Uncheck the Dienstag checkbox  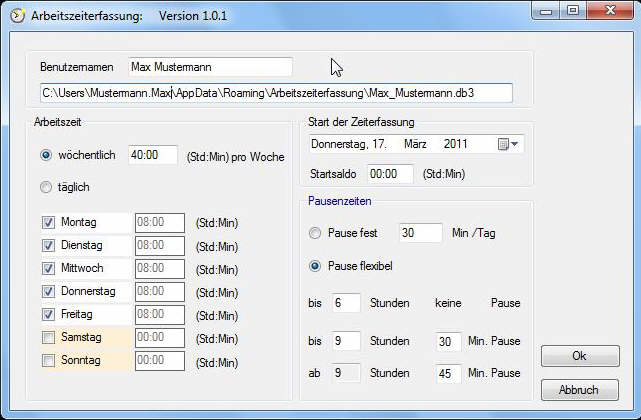click(x=48, y=245)
